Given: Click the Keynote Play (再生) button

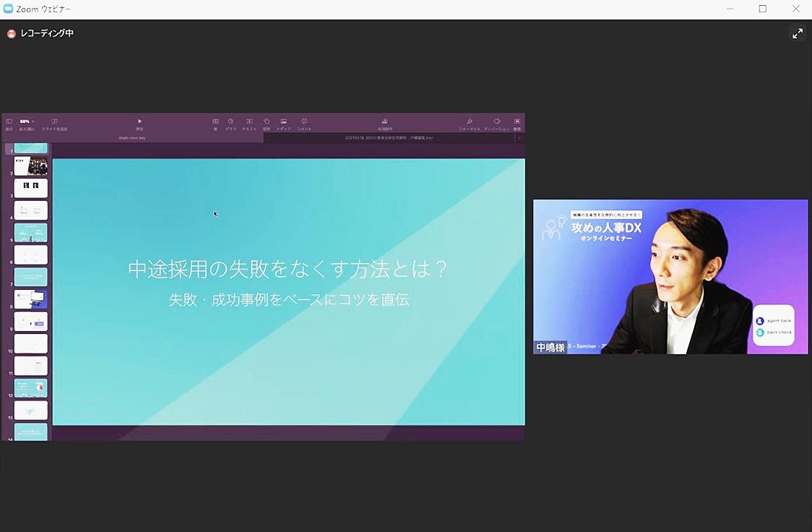Looking at the screenshot, I should click(x=139, y=121).
